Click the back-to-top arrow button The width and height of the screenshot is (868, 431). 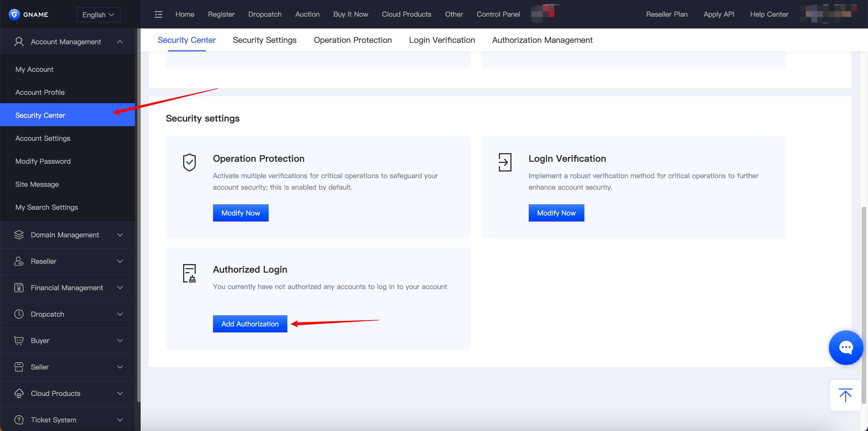coord(845,395)
